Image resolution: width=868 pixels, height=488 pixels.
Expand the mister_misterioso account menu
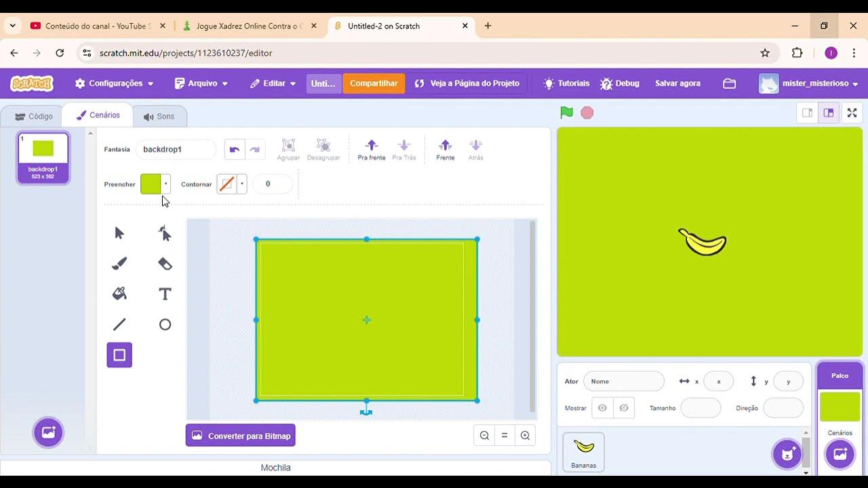tap(809, 83)
